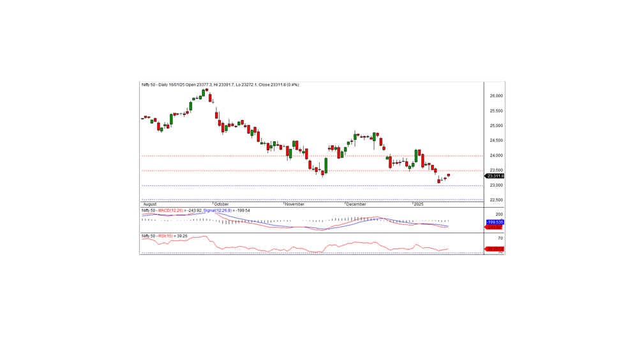
Task: Click the blue signal value tag on MACD axis
Action: click(x=495, y=222)
